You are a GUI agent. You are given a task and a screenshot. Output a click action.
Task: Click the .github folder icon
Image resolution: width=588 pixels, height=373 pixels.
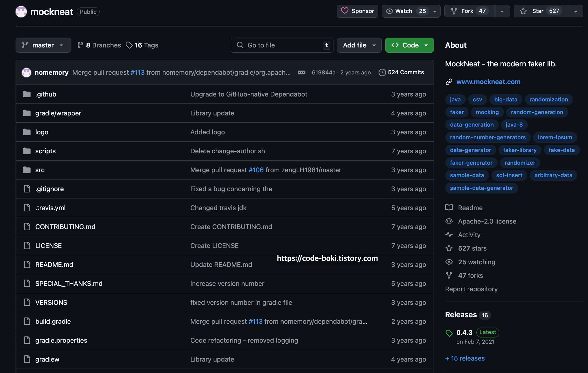click(27, 94)
